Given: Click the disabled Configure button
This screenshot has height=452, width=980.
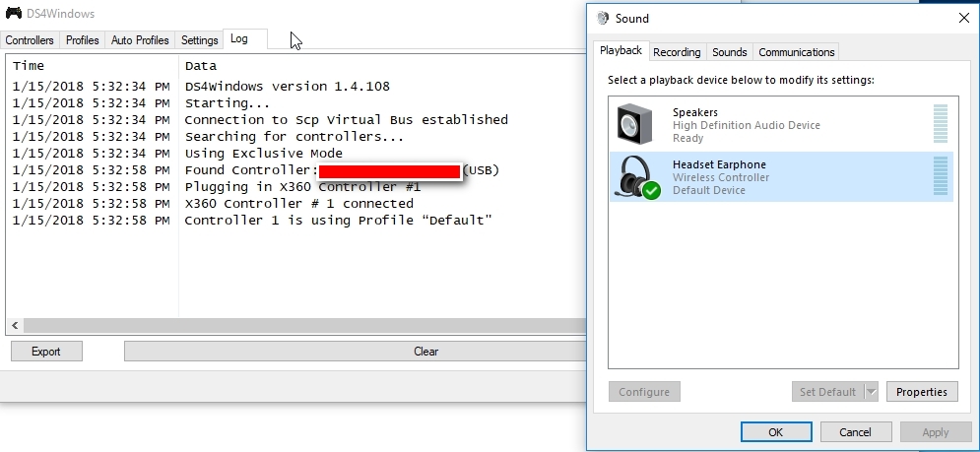Looking at the screenshot, I should point(644,392).
